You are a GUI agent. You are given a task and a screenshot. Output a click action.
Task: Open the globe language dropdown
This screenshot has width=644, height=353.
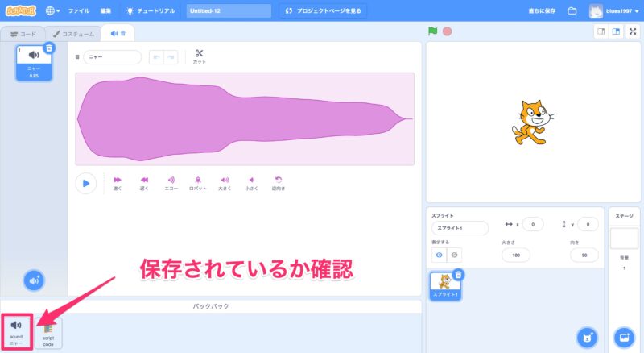52,11
